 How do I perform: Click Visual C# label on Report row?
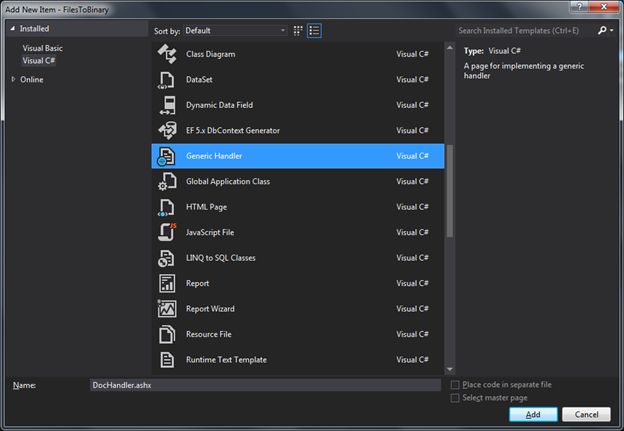[x=412, y=283]
